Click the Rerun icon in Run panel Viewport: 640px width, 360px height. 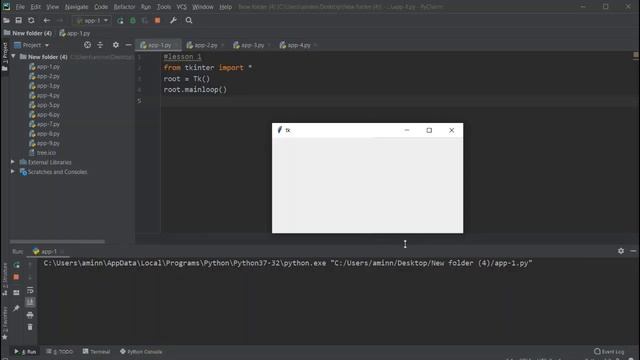point(16,265)
